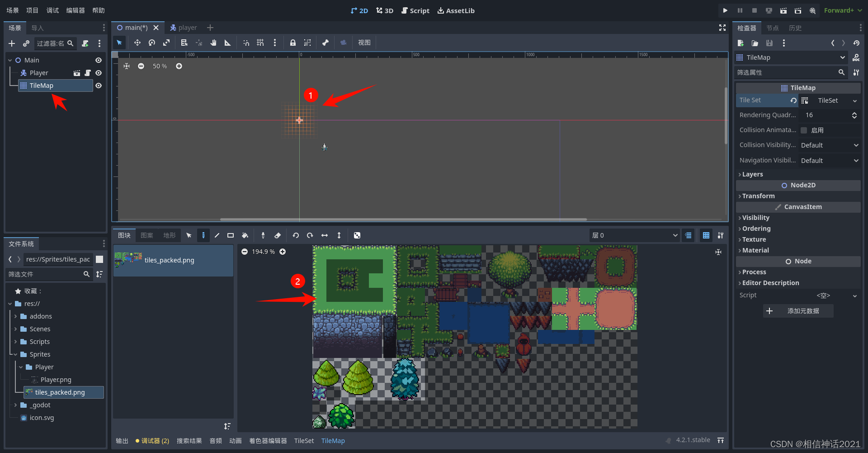
Task: Hide the Player node with its eye toggle
Action: pyautogui.click(x=99, y=72)
